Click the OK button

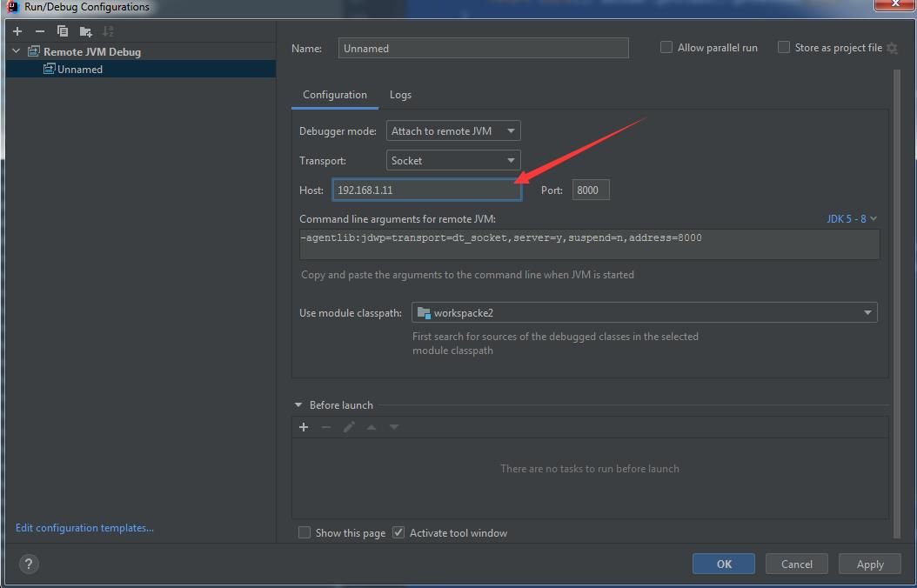[724, 564]
